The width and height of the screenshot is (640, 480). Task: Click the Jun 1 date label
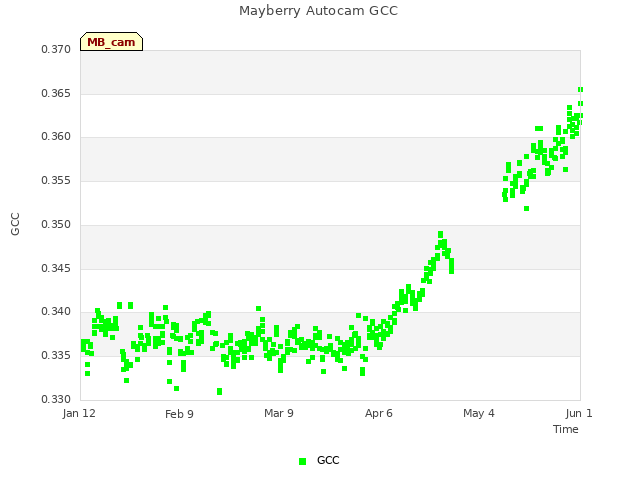point(579,413)
